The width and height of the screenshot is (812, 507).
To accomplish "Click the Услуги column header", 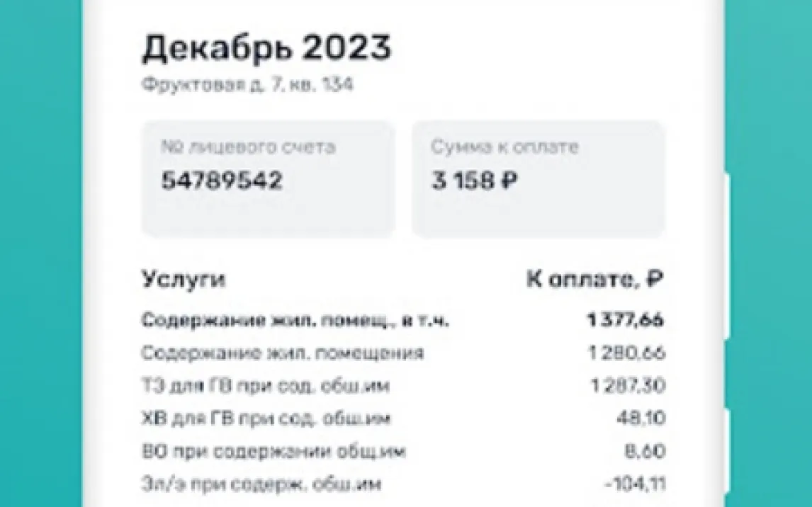I will point(184,279).
